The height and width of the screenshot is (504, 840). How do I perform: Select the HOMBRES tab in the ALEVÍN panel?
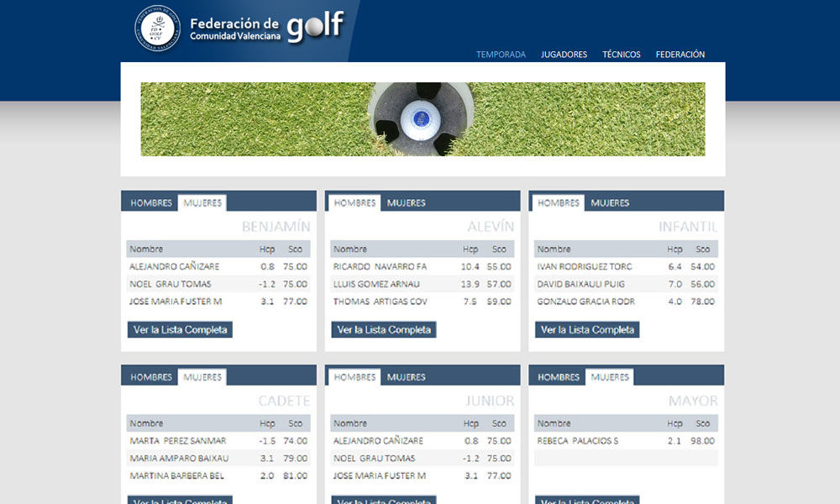coord(355,202)
